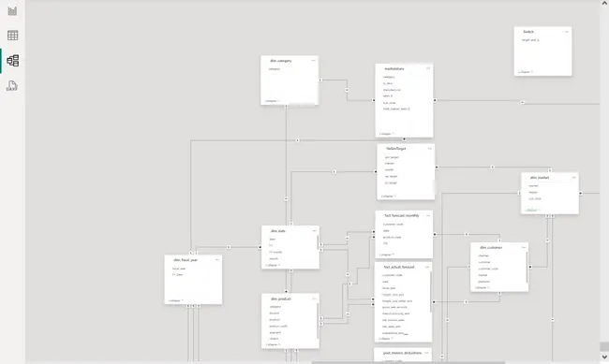Select the dim_date table header

278,231
